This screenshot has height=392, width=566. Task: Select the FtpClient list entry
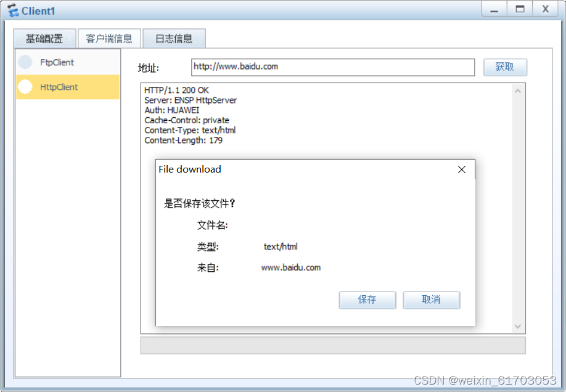(68, 62)
